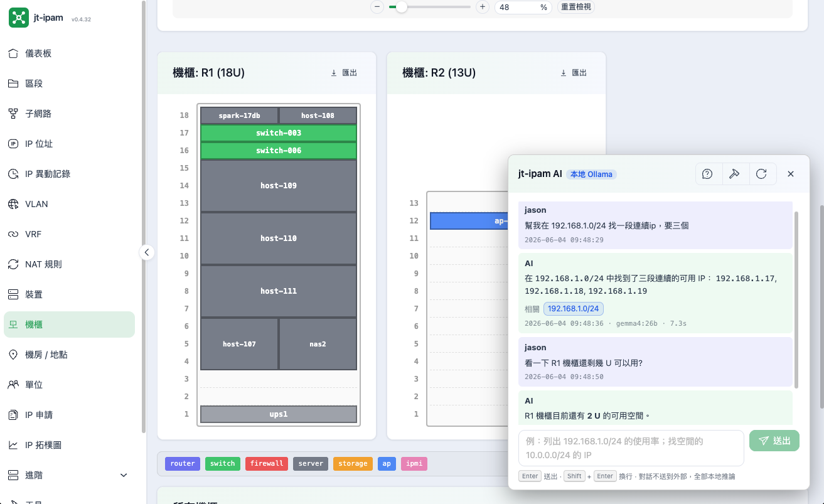Click the zoom percentage field showing 48
The image size is (824, 504).
tap(523, 7)
